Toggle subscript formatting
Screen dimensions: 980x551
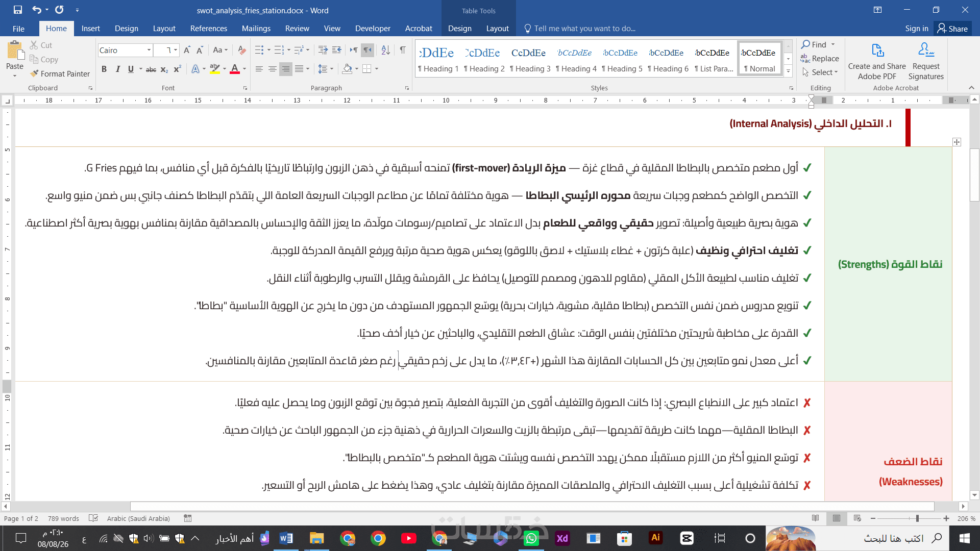(164, 69)
